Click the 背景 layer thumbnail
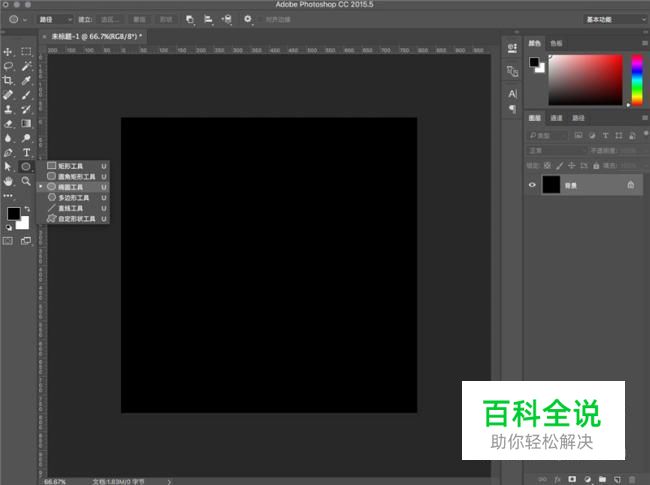The image size is (650, 485). (x=551, y=185)
